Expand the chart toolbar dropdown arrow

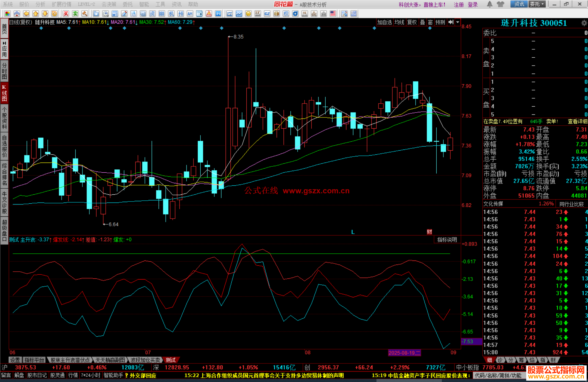point(458,22)
